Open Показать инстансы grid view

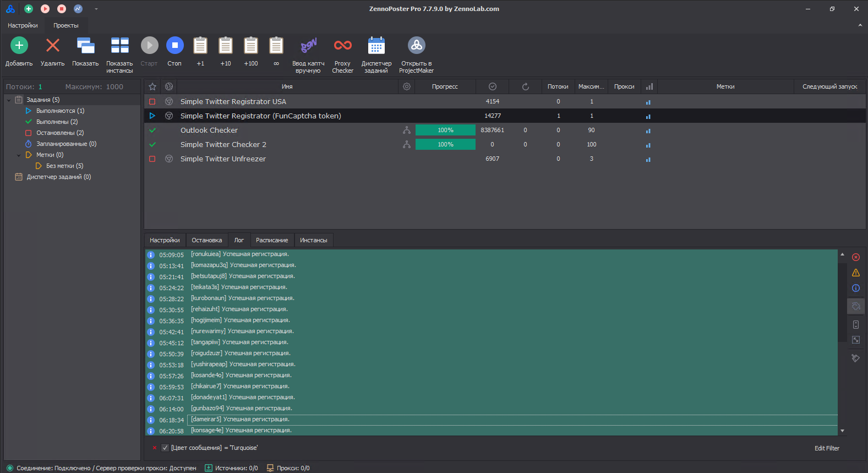pyautogui.click(x=119, y=45)
